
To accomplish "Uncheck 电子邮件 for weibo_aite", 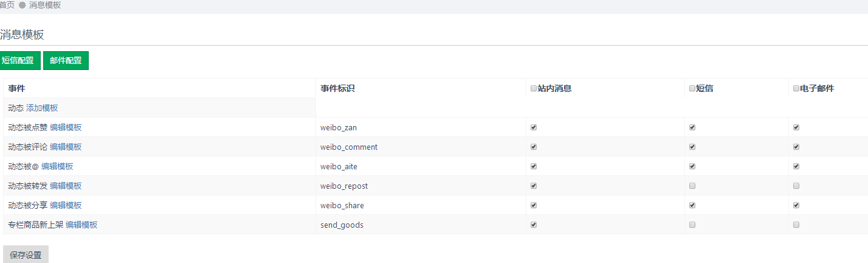I will pos(796,166).
